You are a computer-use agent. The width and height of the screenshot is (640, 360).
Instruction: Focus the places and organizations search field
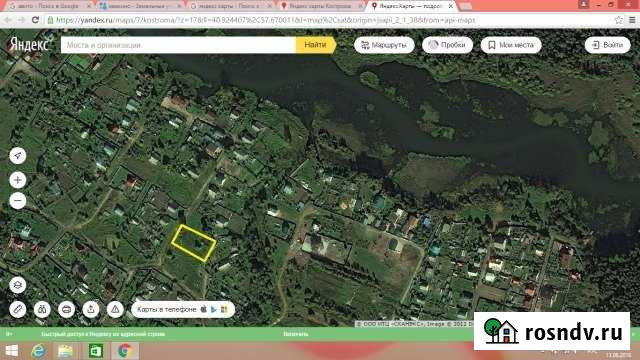(178, 45)
